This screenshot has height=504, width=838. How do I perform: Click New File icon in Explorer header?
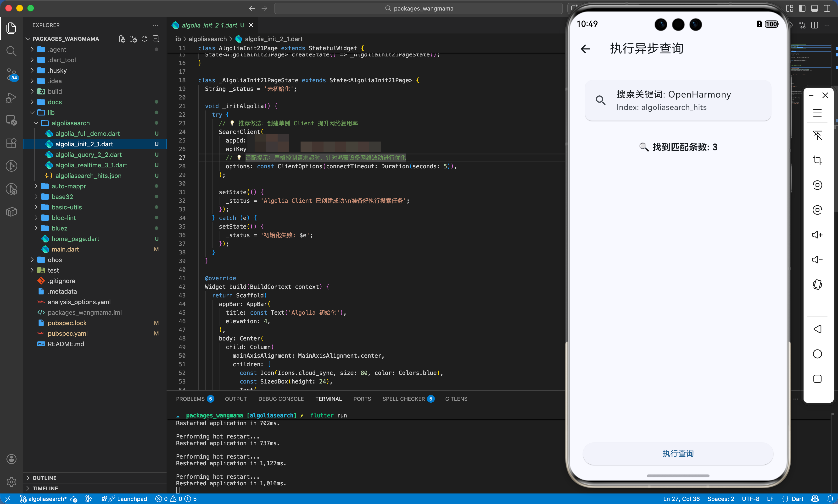click(x=122, y=39)
